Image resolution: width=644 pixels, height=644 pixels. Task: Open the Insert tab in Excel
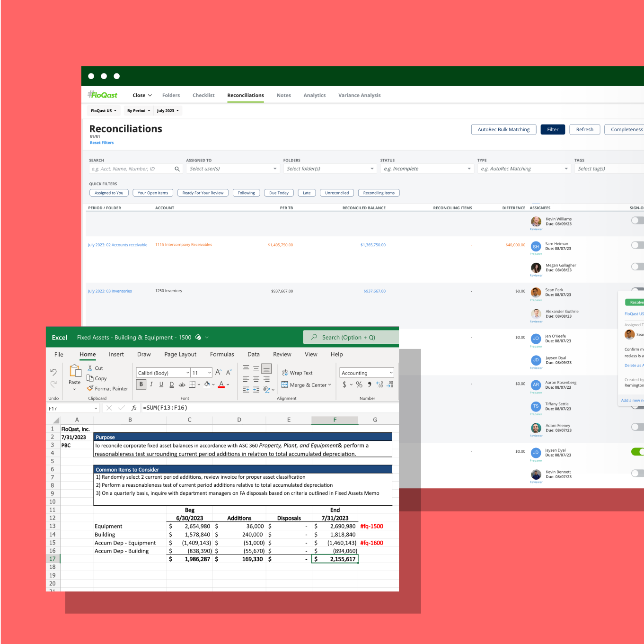[x=116, y=355]
